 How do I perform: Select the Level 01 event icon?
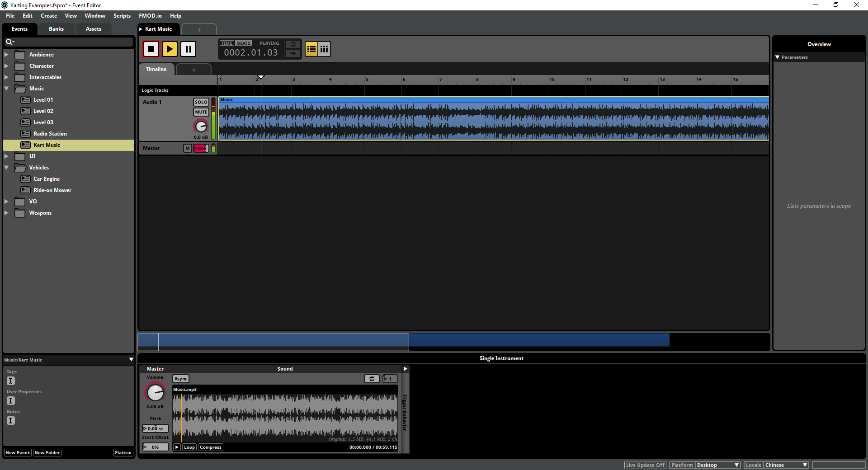[26, 100]
